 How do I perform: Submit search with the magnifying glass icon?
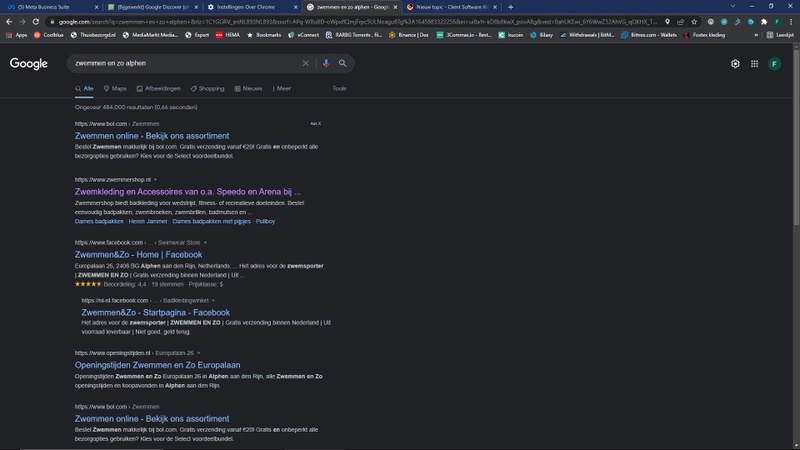(343, 63)
